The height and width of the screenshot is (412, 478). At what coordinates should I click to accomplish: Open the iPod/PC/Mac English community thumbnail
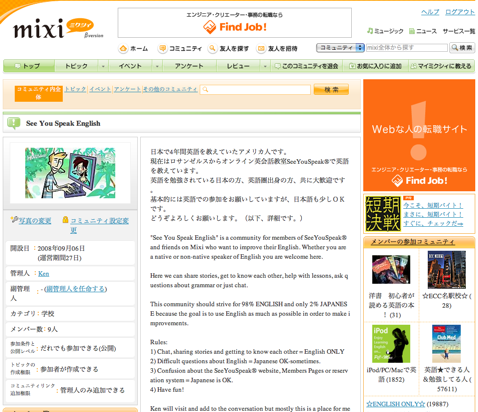(x=391, y=344)
